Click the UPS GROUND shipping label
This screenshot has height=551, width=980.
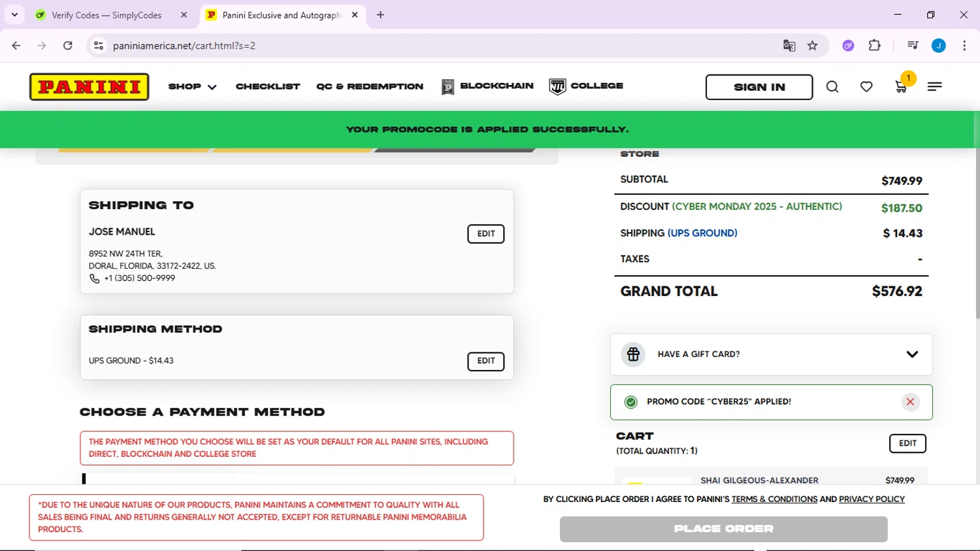coord(702,233)
